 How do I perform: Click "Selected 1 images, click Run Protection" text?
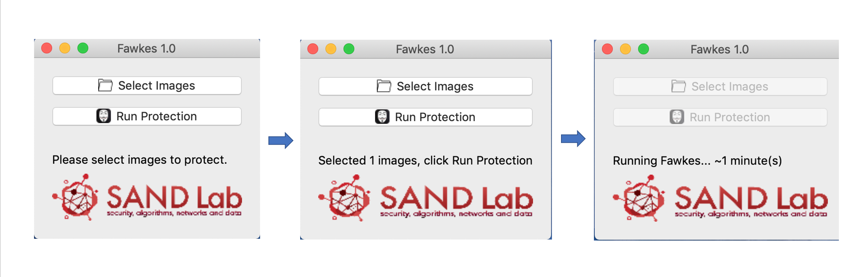(x=425, y=160)
